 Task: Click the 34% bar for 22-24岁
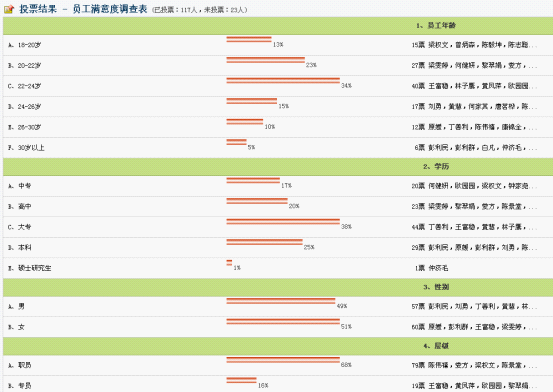point(283,80)
